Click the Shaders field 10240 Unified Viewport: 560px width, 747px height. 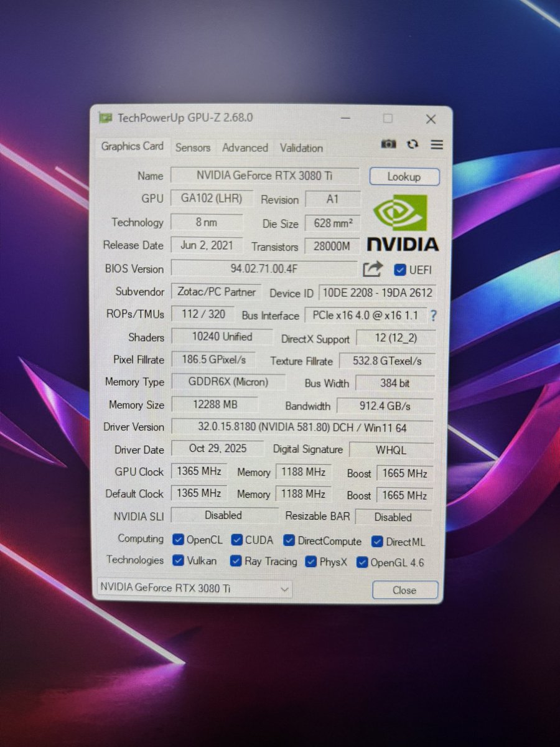(x=222, y=337)
